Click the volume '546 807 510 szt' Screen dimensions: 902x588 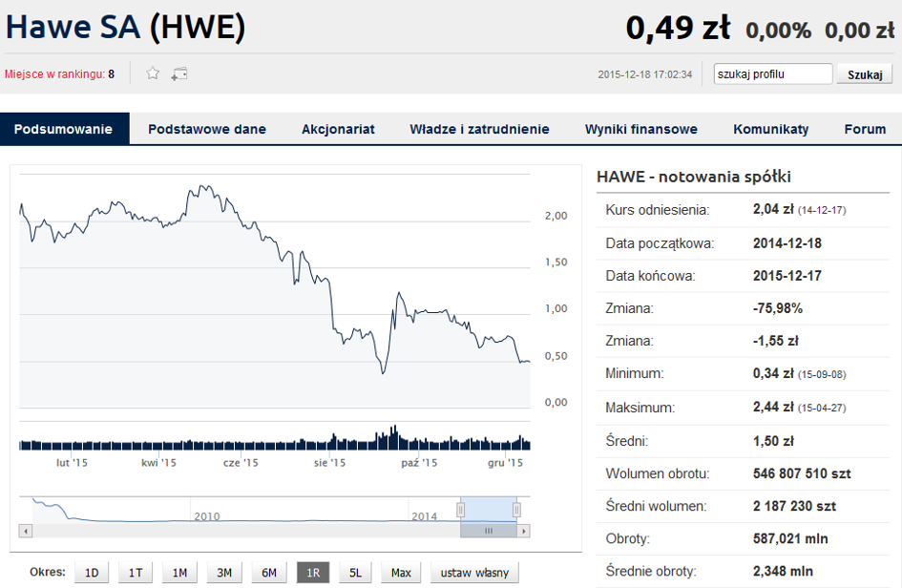(802, 473)
